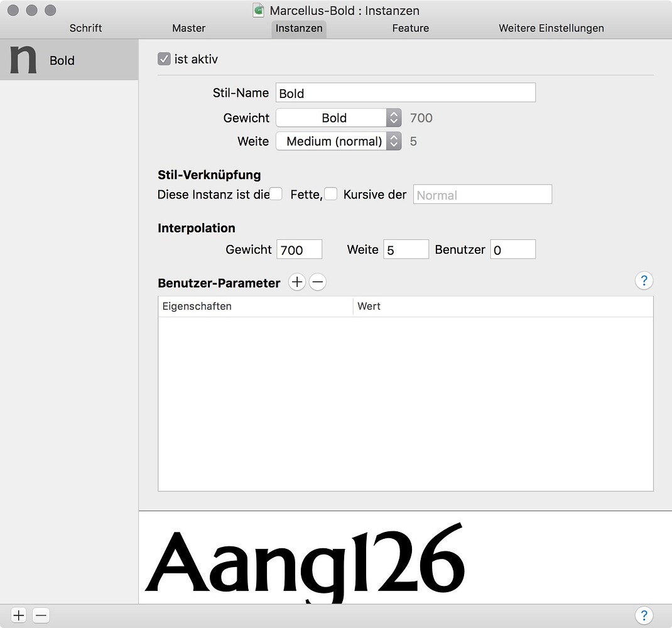Close the Marcellus-Bold window
Image resolution: width=672 pixels, height=628 pixels.
tap(13, 10)
